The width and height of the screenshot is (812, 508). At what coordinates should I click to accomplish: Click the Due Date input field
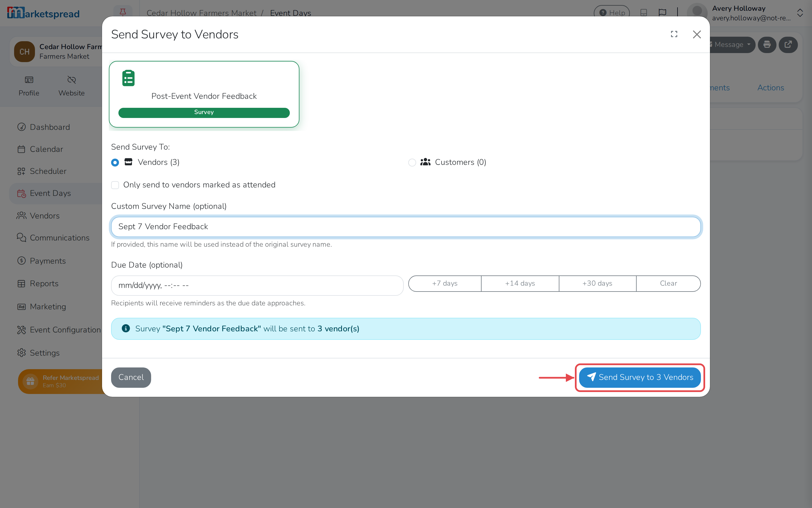pyautogui.click(x=257, y=286)
